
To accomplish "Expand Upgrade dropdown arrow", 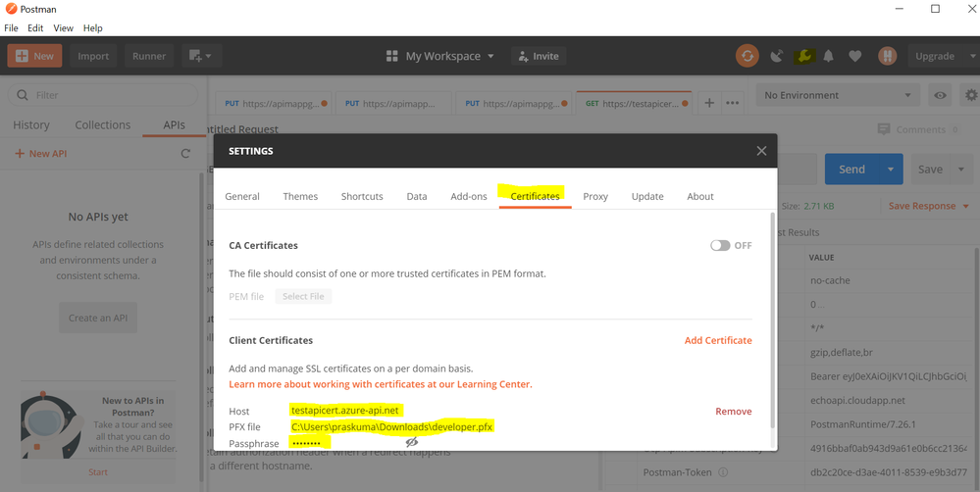I will tap(973, 56).
